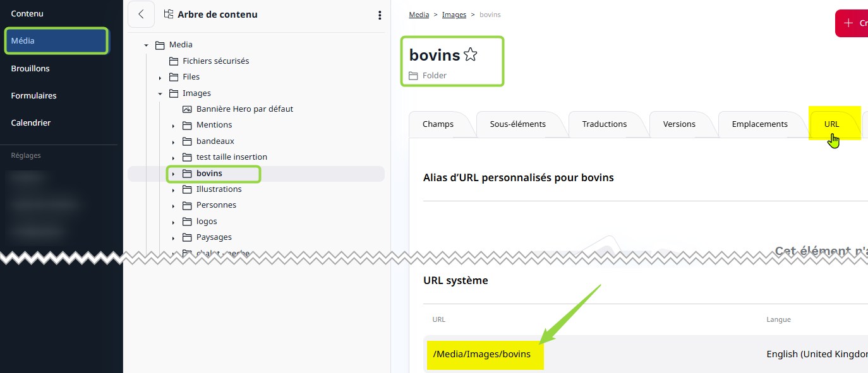This screenshot has width=868, height=373.
Task: Mark the bovins folder as favorite with the star
Action: click(470, 55)
